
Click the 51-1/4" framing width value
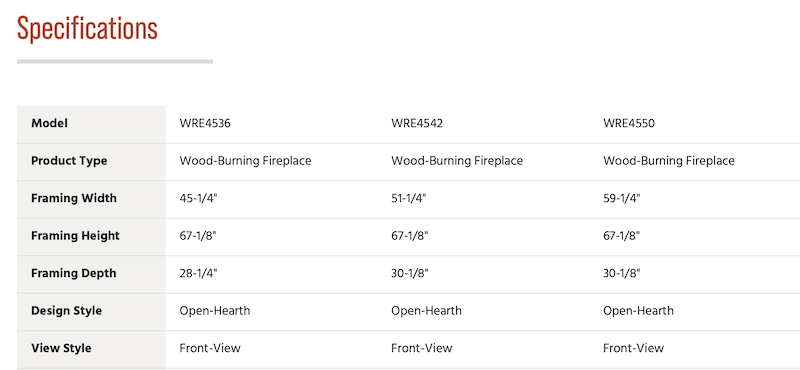tap(410, 198)
